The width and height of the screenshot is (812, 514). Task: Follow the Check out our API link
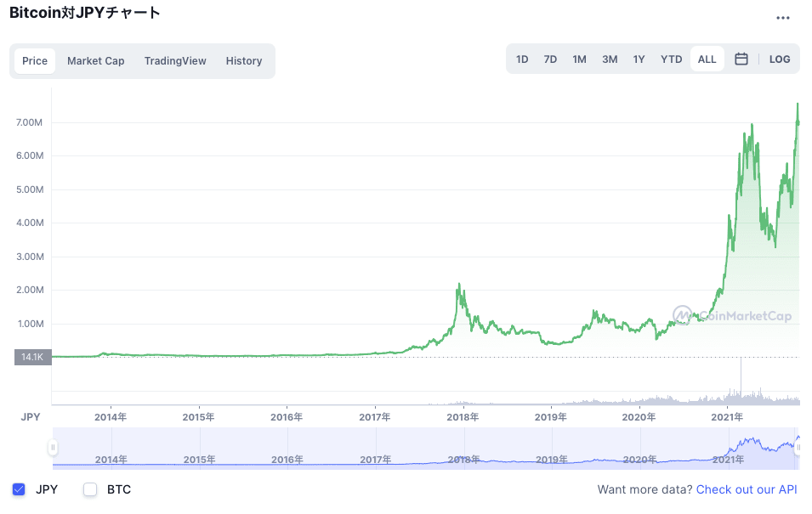click(747, 489)
